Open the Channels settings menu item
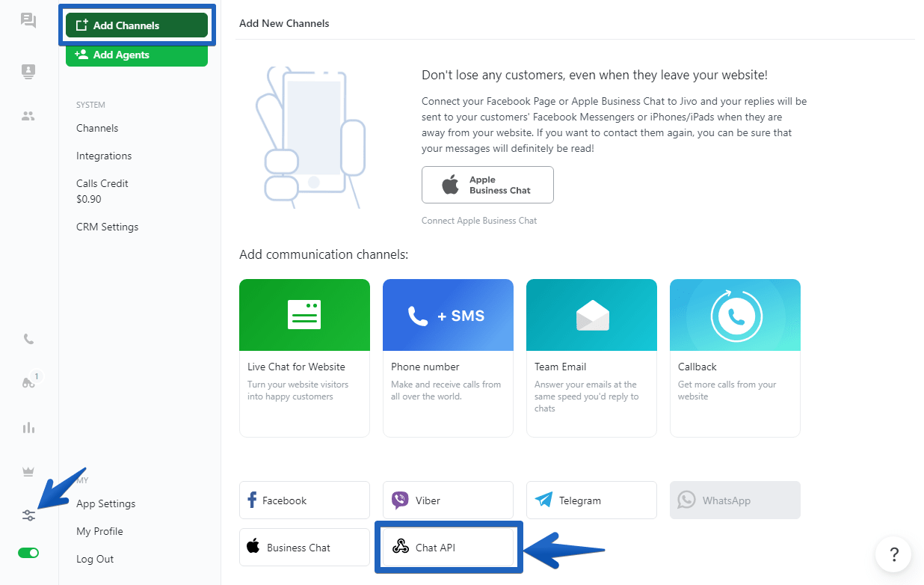 97,128
